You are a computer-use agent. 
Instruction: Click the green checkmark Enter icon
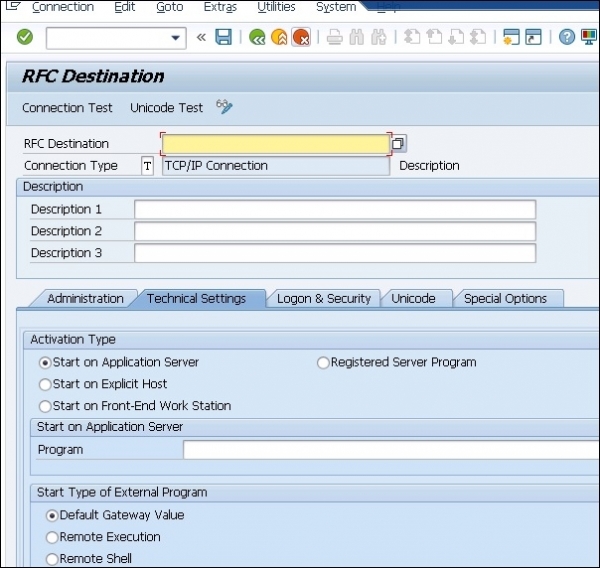point(25,37)
